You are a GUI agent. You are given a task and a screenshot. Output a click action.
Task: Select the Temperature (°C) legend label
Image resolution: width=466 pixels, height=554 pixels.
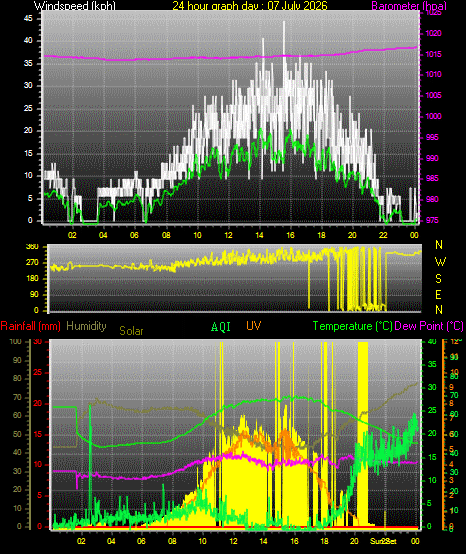(353, 326)
